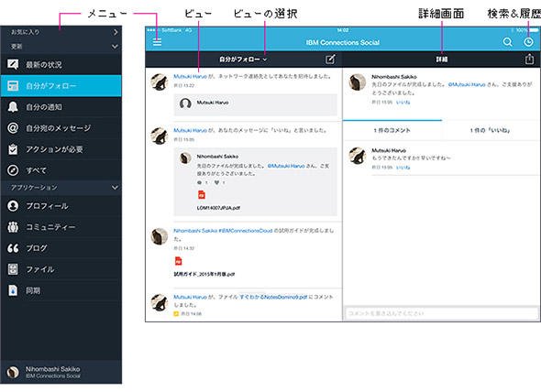Click いいね under Nihombashi Sakiko's detail post
The height and width of the screenshot is (392, 541).
coord(403,102)
